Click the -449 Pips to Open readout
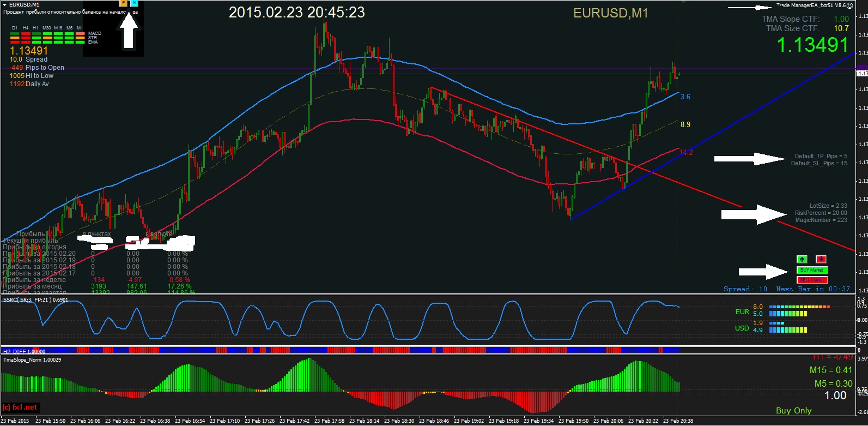Image resolution: width=868 pixels, height=426 pixels. click(37, 68)
